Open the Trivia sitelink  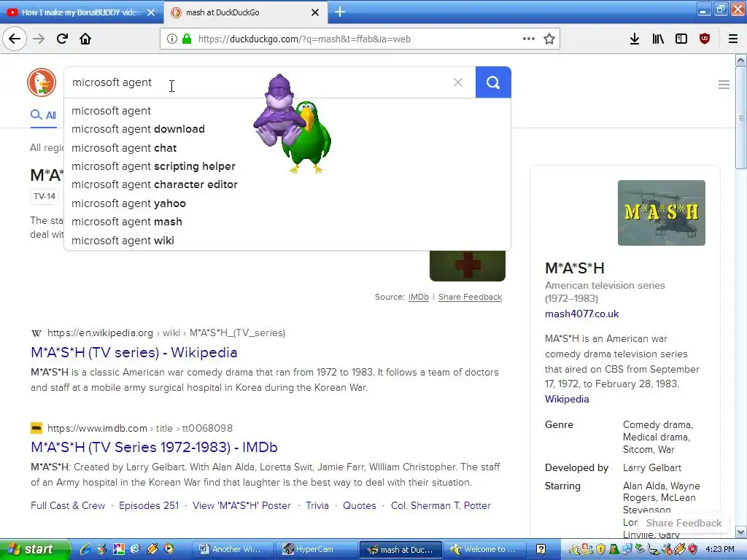(x=317, y=506)
